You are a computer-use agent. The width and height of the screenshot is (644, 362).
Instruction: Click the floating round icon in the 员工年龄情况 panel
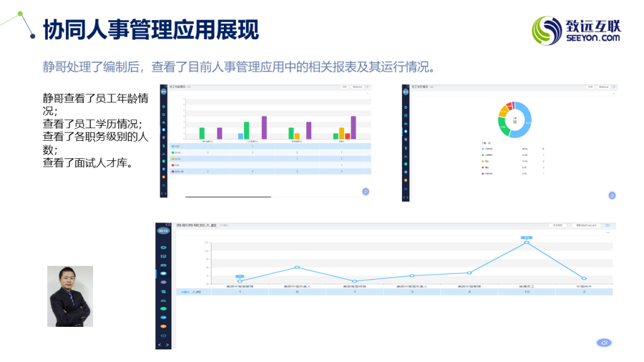pyautogui.click(x=365, y=191)
